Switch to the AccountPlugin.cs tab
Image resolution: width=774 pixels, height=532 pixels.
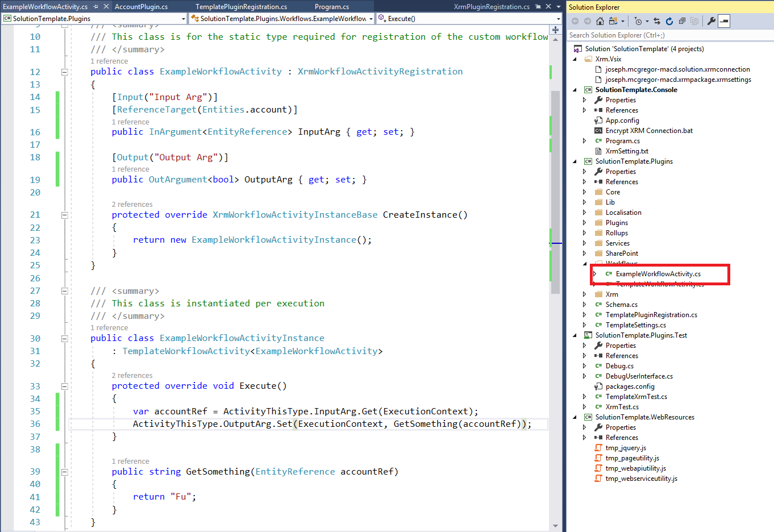click(x=142, y=7)
